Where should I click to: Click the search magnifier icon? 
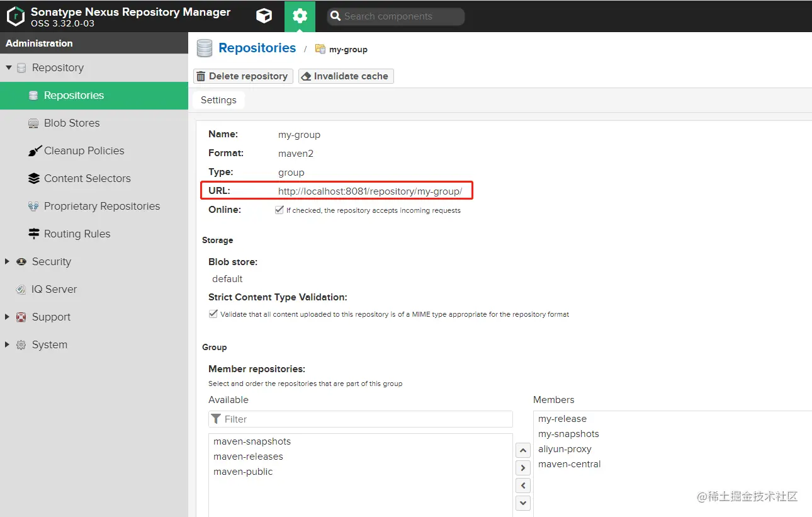click(336, 16)
